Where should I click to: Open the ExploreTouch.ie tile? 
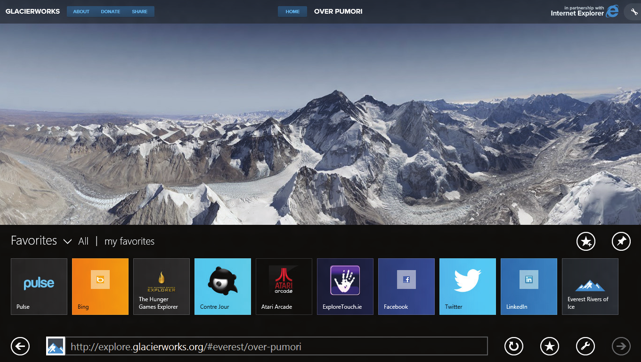[345, 286]
